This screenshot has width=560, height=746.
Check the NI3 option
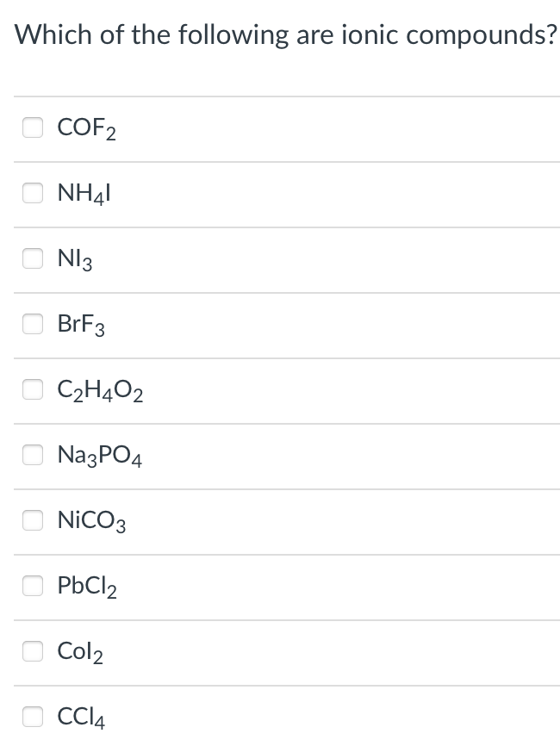(32, 258)
